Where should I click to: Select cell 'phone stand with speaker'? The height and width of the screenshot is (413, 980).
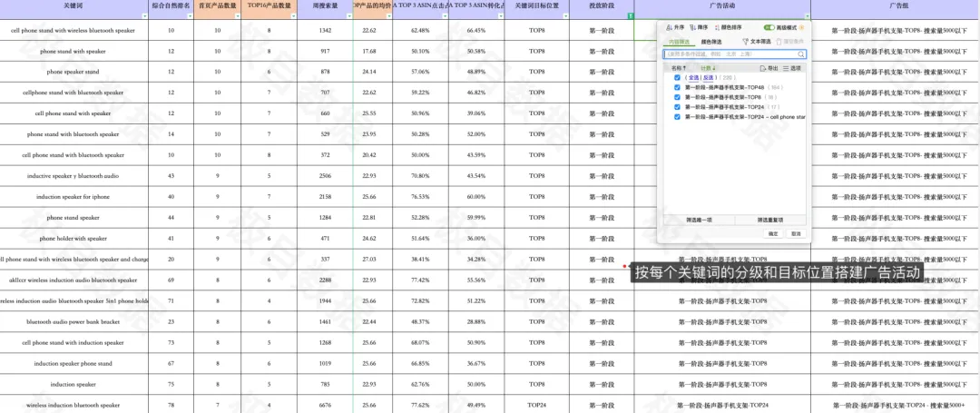click(74, 51)
